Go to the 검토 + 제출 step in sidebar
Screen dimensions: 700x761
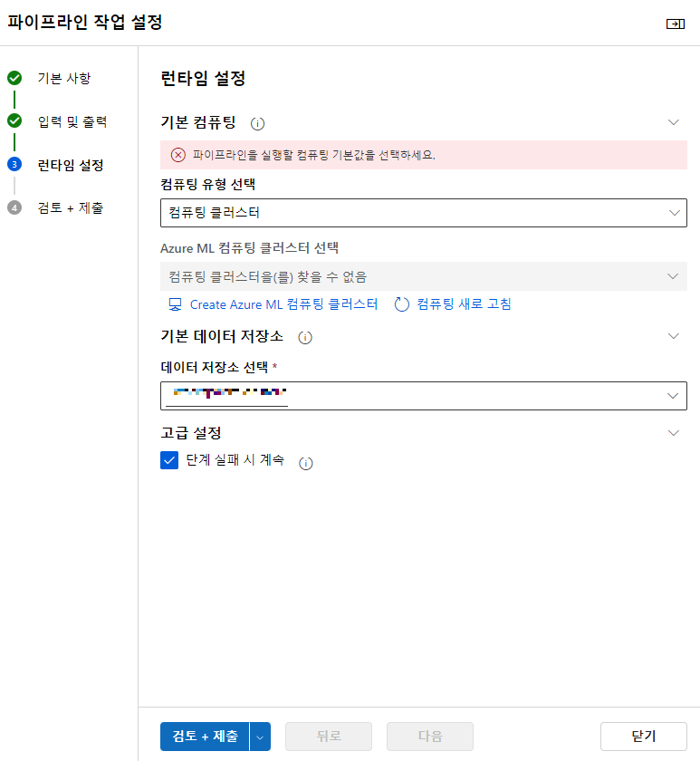[x=71, y=208]
